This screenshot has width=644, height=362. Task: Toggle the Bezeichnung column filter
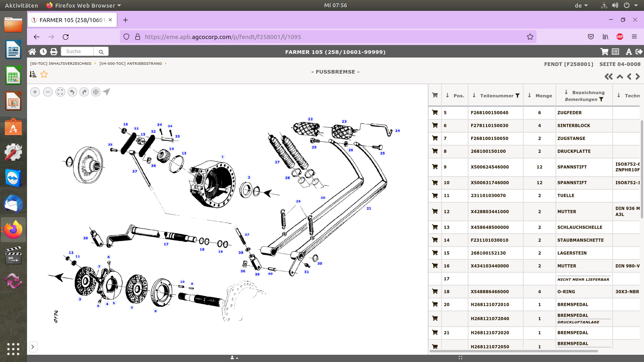point(601,99)
